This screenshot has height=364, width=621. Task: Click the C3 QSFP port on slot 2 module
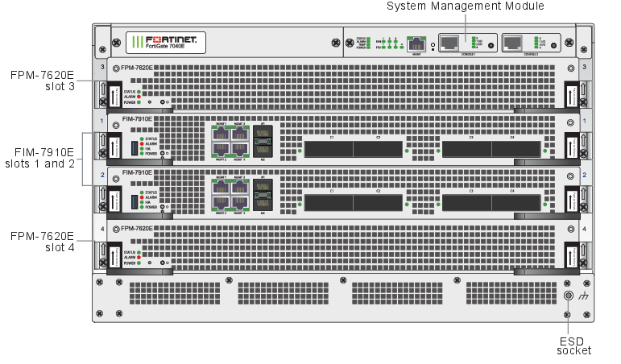467,203
